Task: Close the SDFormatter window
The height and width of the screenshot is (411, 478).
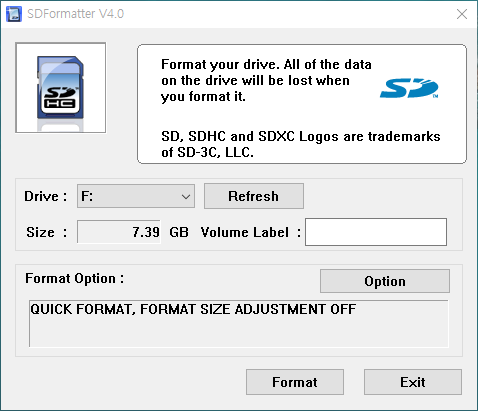Action: pos(462,14)
